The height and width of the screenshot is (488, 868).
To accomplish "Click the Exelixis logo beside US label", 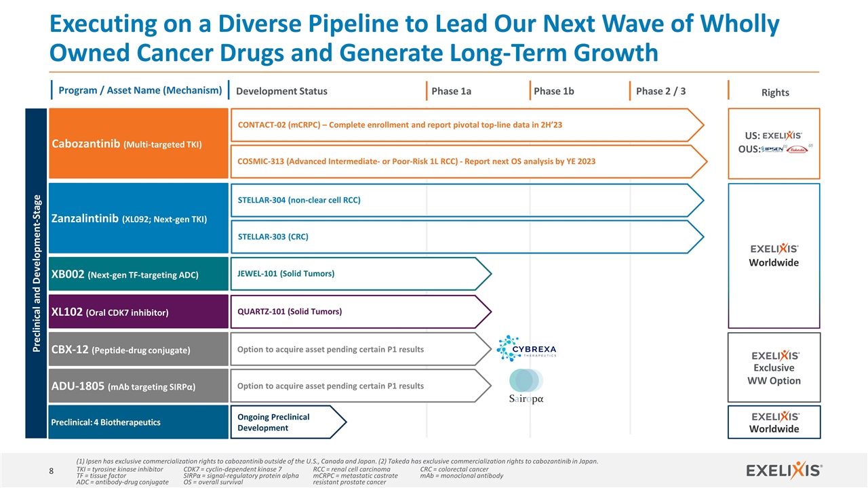I will 782,136.
